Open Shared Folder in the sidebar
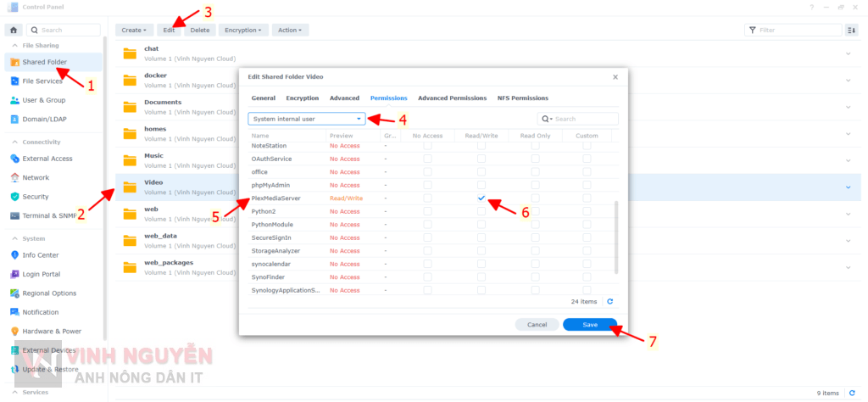Screen dimensions: 868x402 [x=44, y=62]
